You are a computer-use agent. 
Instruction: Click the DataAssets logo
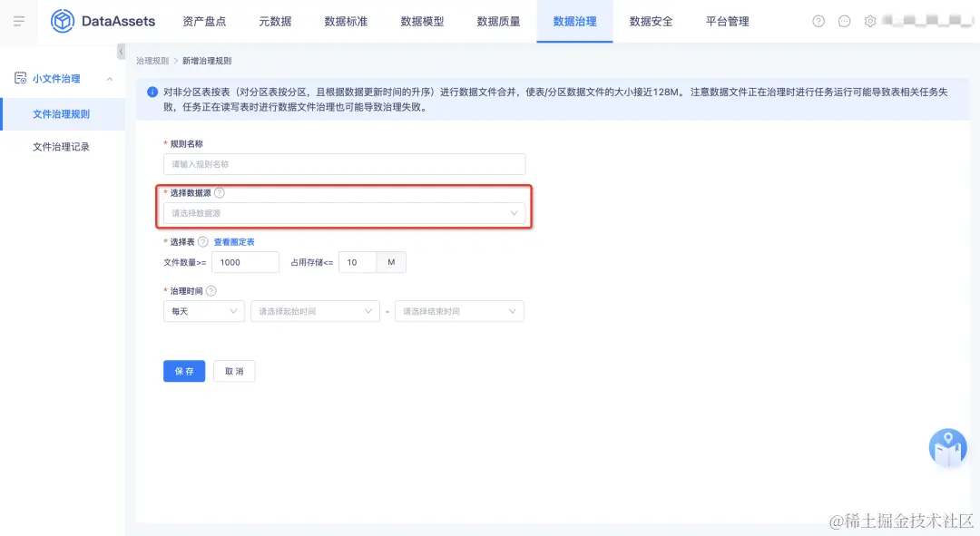click(103, 21)
